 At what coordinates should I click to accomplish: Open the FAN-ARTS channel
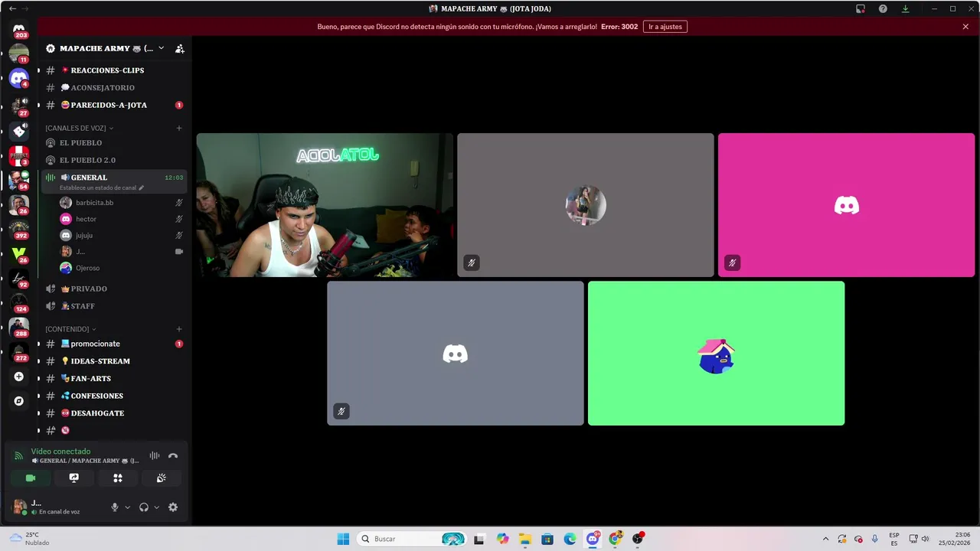[x=90, y=379]
